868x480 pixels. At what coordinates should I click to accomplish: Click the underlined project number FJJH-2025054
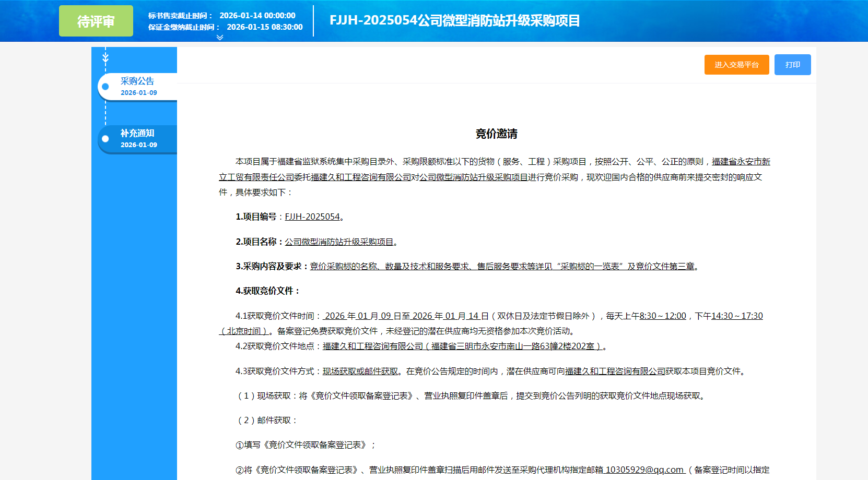(x=312, y=217)
